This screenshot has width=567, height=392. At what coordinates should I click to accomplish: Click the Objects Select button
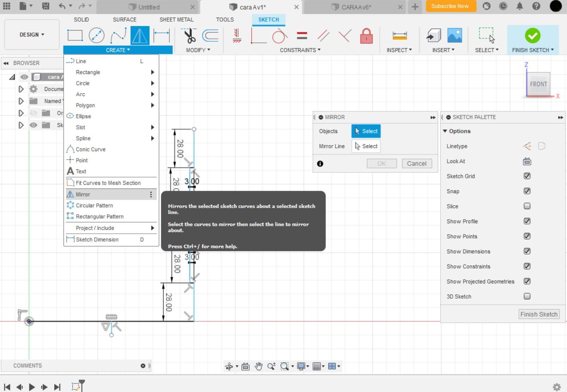[x=366, y=131]
